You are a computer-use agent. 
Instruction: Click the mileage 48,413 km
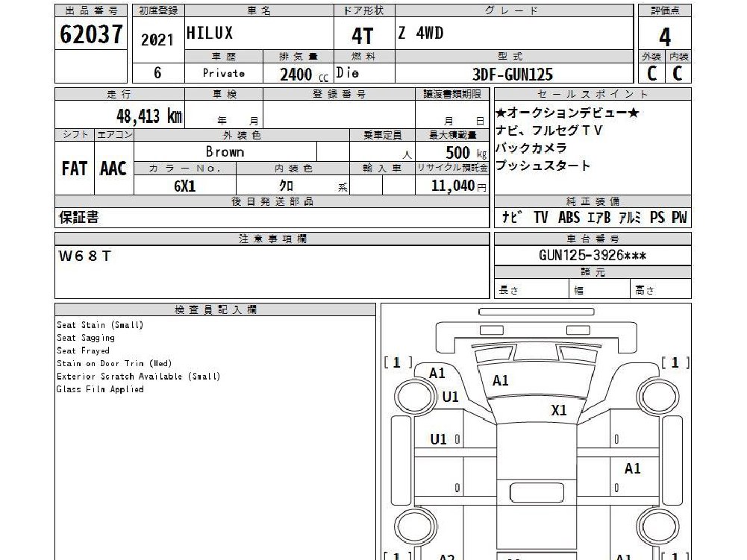tap(149, 116)
